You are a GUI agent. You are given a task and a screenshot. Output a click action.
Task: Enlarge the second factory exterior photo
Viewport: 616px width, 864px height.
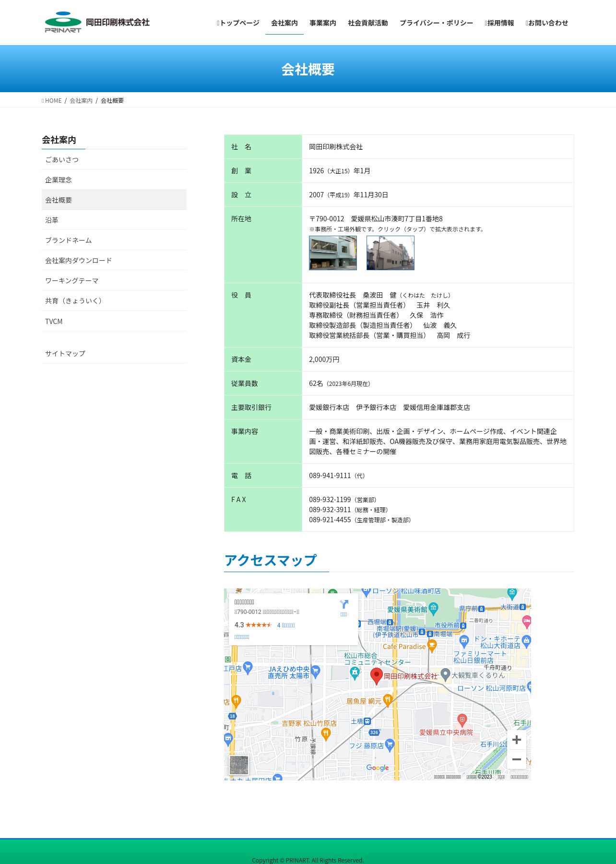click(391, 253)
